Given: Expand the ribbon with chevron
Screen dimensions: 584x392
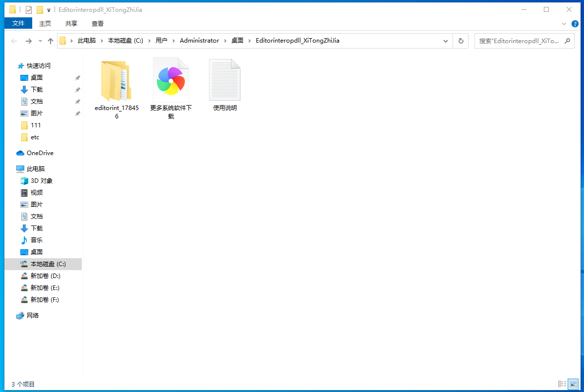Looking at the screenshot, I should point(564,24).
